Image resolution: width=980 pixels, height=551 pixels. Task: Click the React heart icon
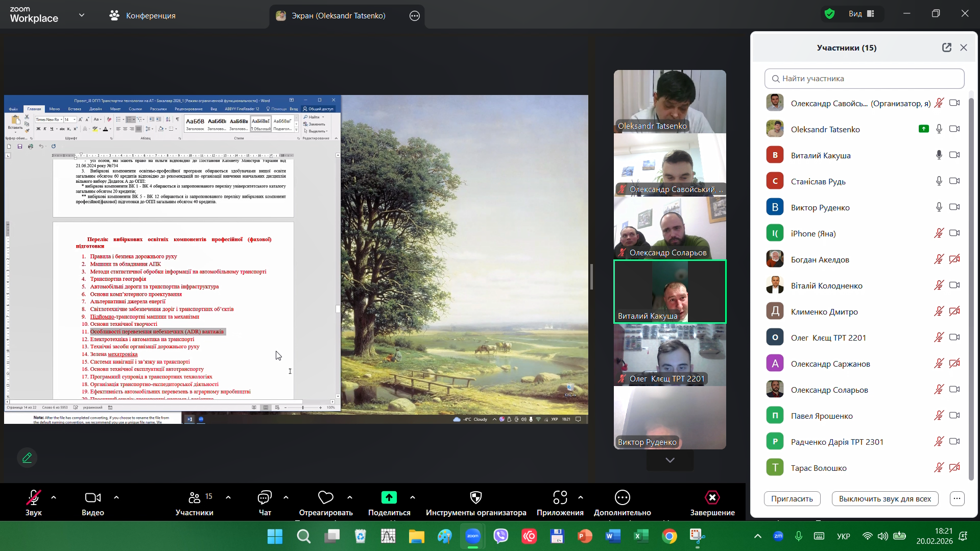coord(325,497)
